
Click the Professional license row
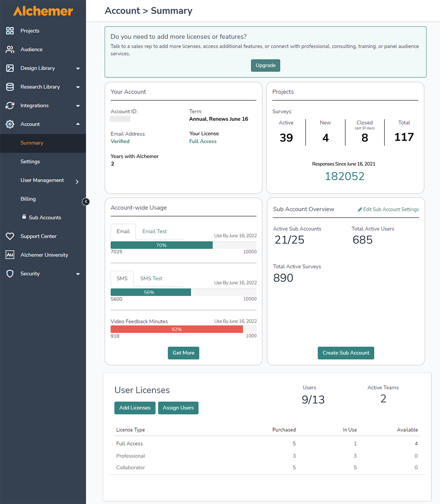267,456
